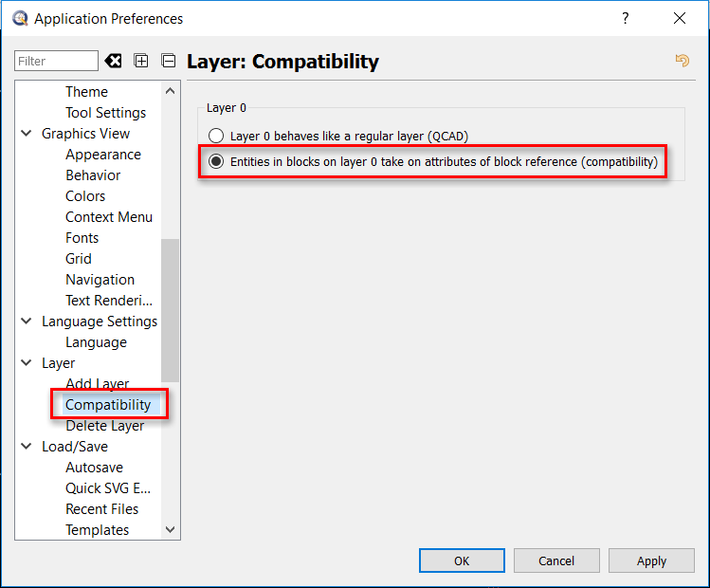Open the Recent Files preferences

click(101, 508)
